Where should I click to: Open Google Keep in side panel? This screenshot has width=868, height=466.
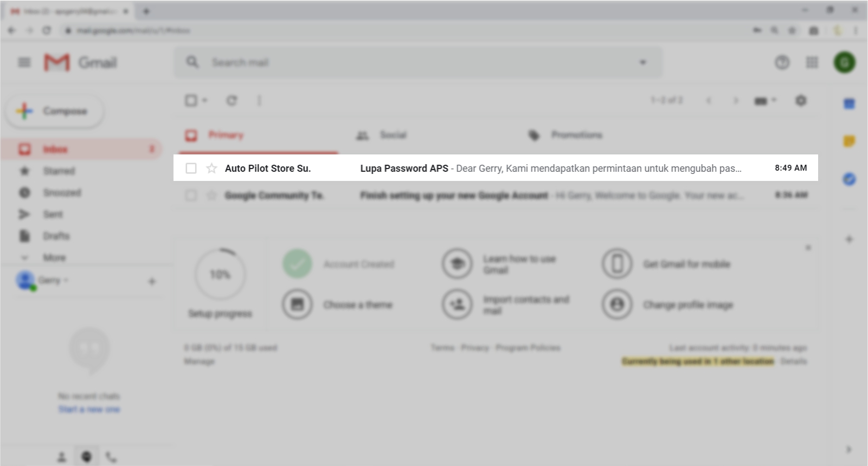point(849,141)
